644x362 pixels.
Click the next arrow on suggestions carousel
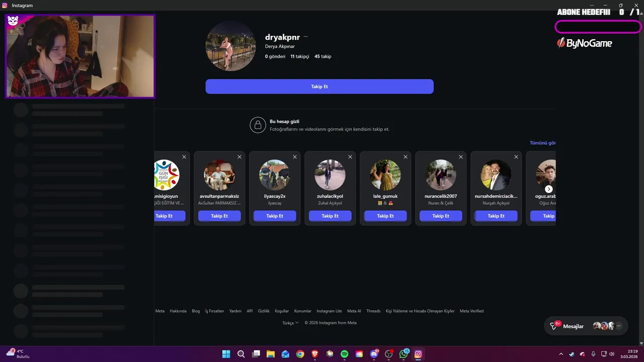click(x=549, y=189)
